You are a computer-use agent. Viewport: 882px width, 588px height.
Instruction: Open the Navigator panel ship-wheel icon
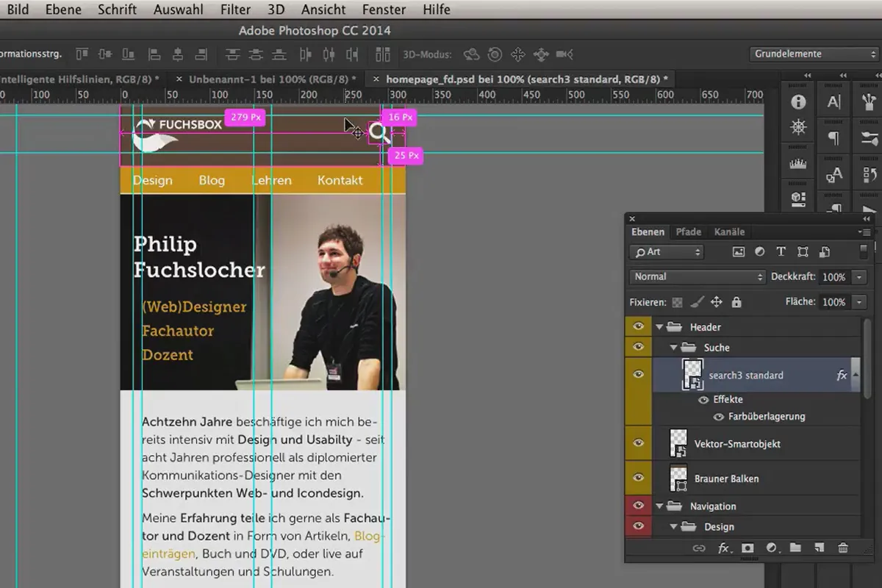click(x=798, y=127)
